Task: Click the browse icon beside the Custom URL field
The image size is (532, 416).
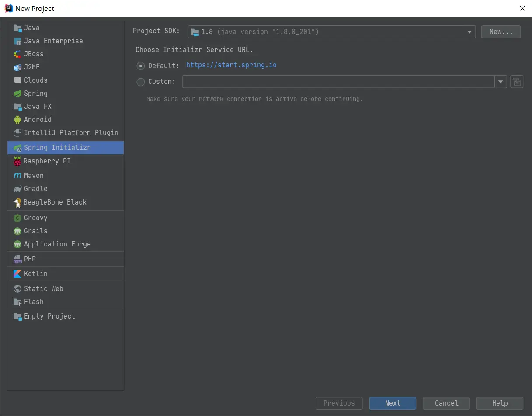Action: click(x=517, y=82)
